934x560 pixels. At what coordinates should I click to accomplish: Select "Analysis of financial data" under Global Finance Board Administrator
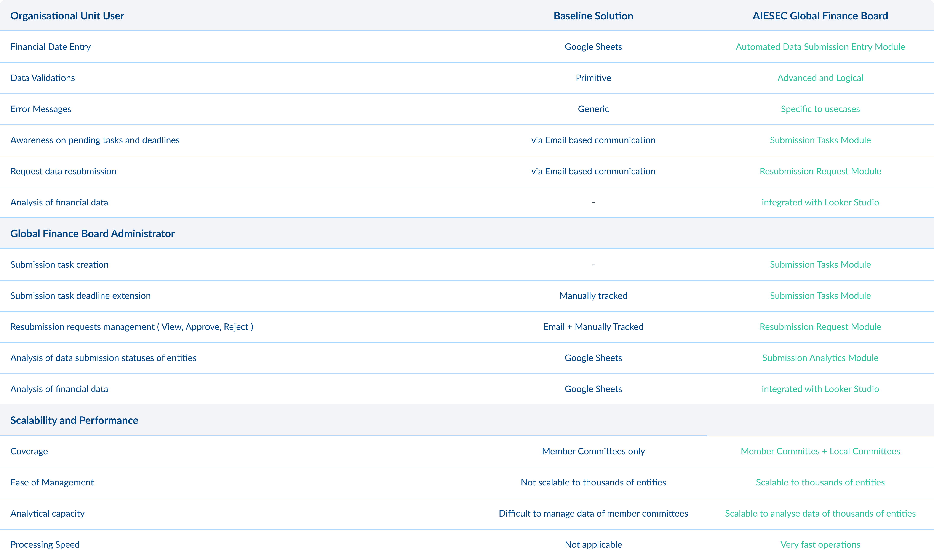point(59,389)
